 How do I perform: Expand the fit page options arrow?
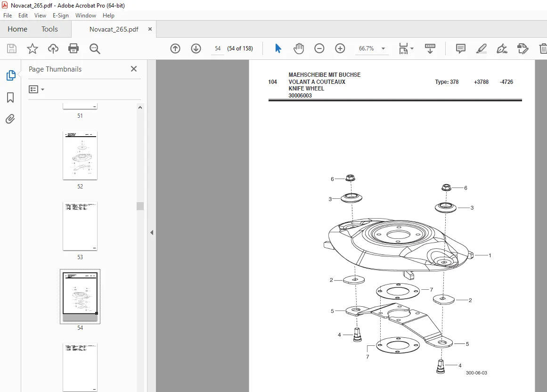412,49
